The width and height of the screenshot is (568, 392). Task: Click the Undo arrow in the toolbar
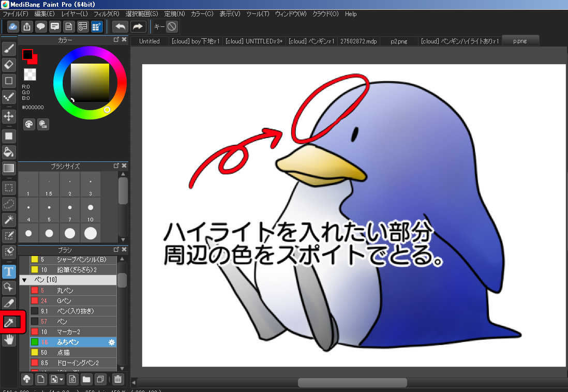(x=120, y=26)
